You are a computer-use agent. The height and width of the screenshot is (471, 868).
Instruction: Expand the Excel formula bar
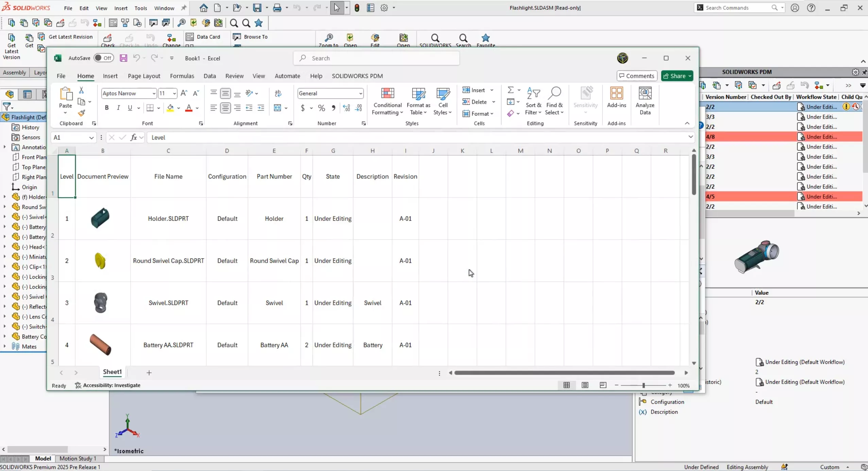coord(691,137)
